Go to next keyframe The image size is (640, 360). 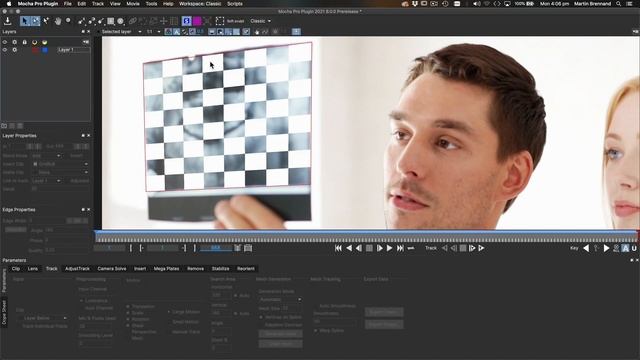coord(606,248)
